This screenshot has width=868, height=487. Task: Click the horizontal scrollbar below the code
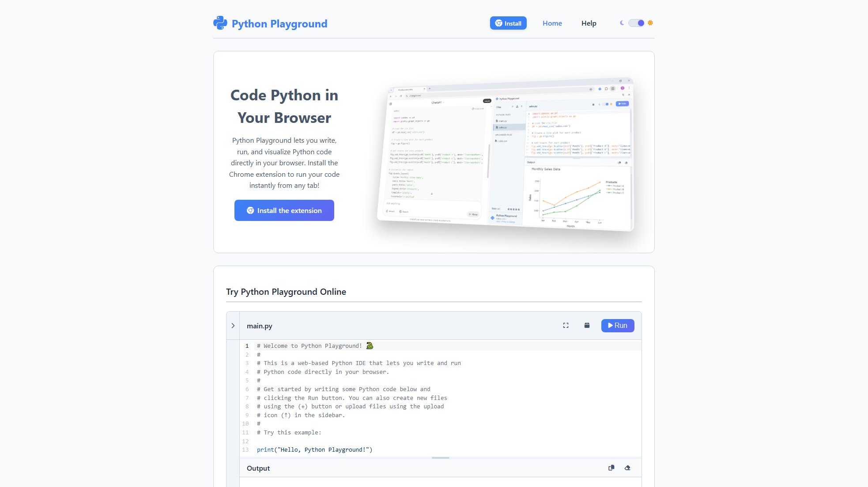[x=440, y=458]
